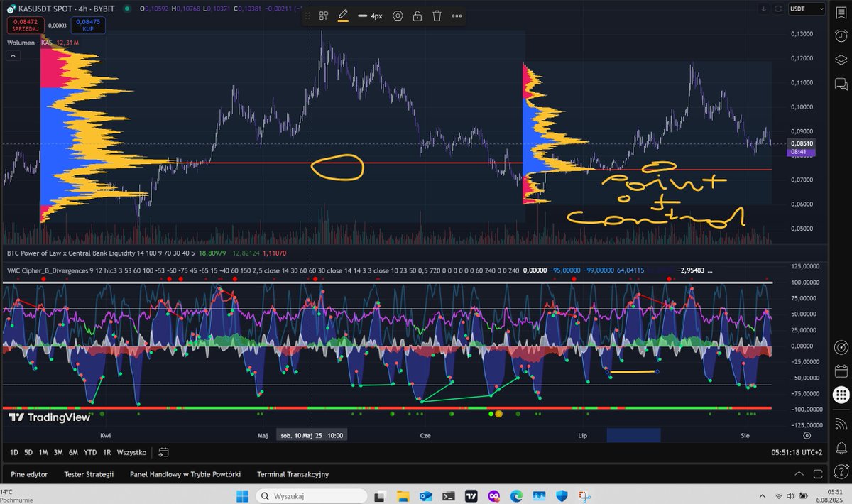Open the USDT currency dropdown

[807, 9]
